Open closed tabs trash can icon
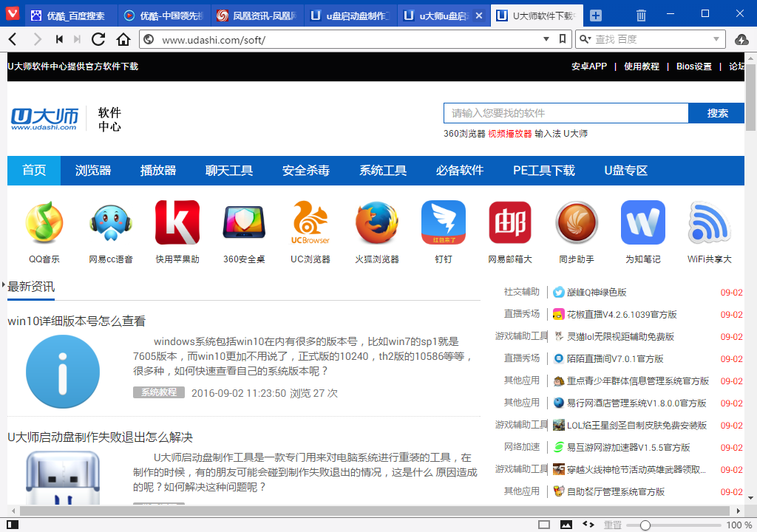Screen dimensions: 757x532 (641, 16)
